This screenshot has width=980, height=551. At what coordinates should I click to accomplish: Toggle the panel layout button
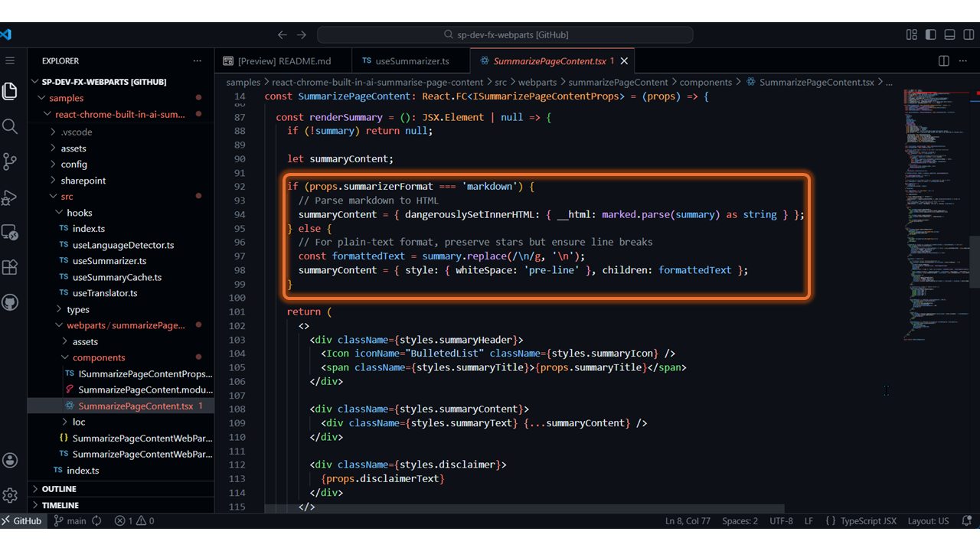pyautogui.click(x=949, y=34)
